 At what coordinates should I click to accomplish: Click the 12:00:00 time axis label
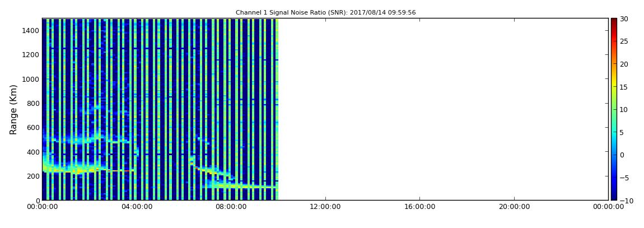click(325, 207)
